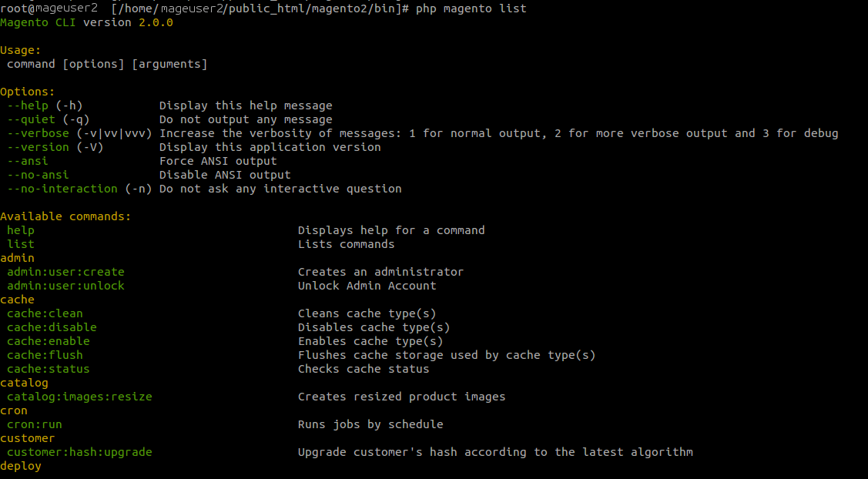Click the customer:hash:upgrade command
Screen dimensions: 868x479
(79, 452)
